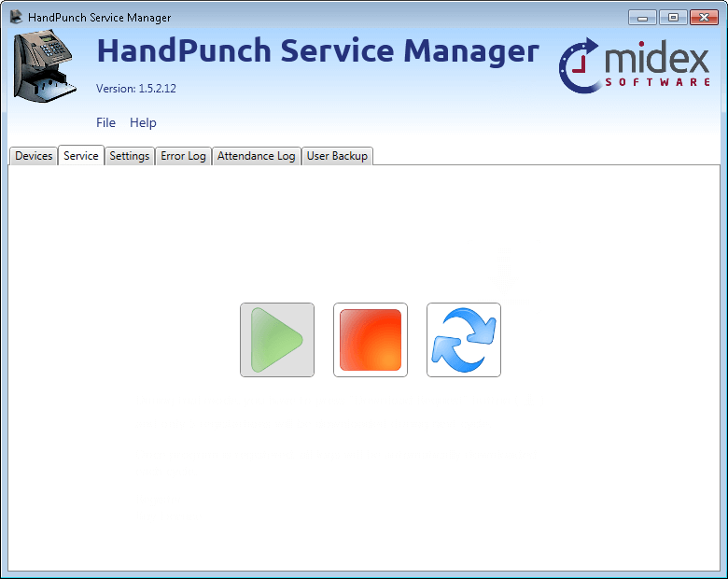Restart service using blue circular arrows icon

464,340
